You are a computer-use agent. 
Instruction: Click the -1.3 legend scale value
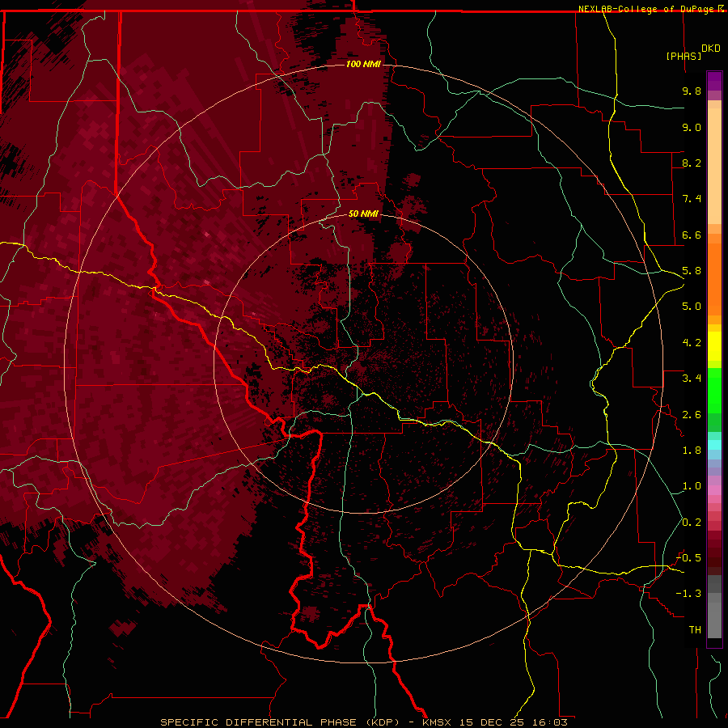(x=688, y=594)
